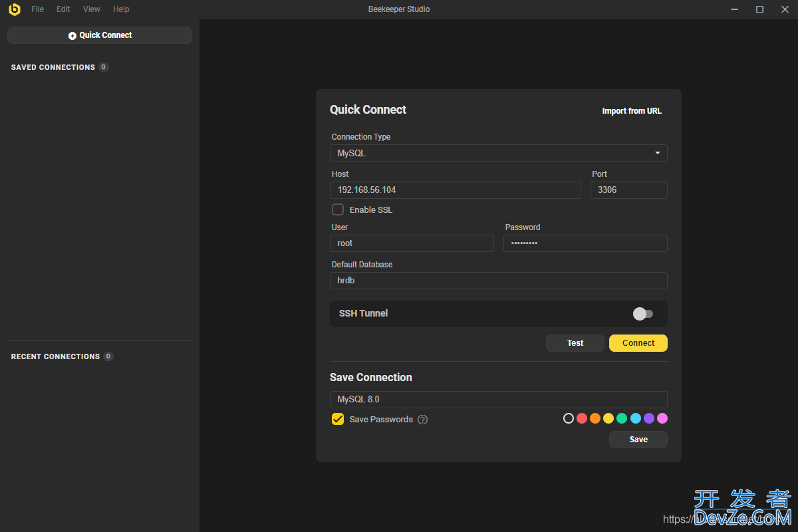Select the pink color swatch
Viewport: 798px width, 532px height.
pos(662,418)
